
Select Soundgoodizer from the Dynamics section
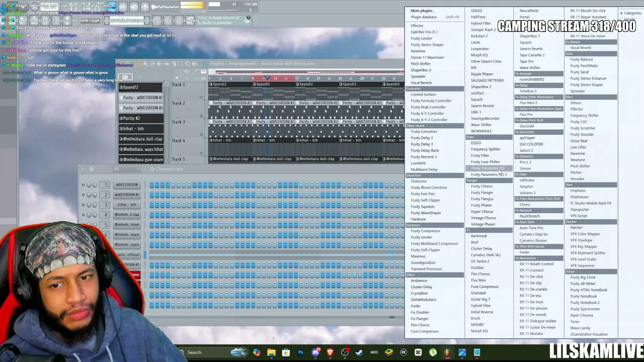coord(423,262)
